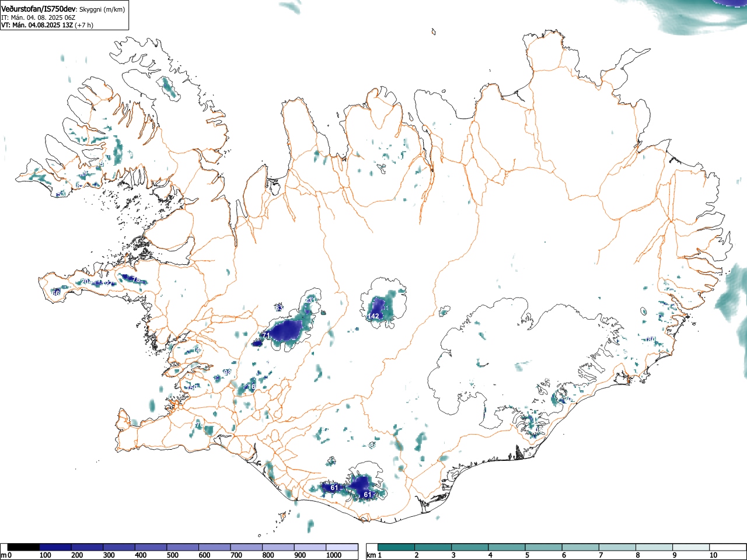Select the 500–600 m legend swatch
Screen dimensions: 747x560
(183, 547)
